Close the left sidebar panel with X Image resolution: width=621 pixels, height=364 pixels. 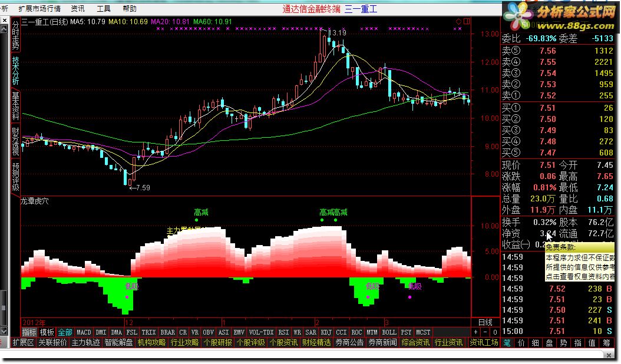[x=4, y=20]
